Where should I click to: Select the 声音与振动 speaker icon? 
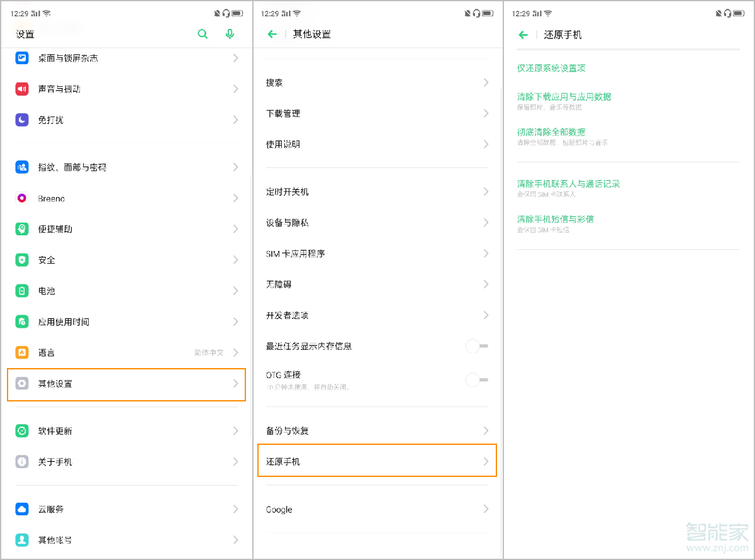point(21,89)
